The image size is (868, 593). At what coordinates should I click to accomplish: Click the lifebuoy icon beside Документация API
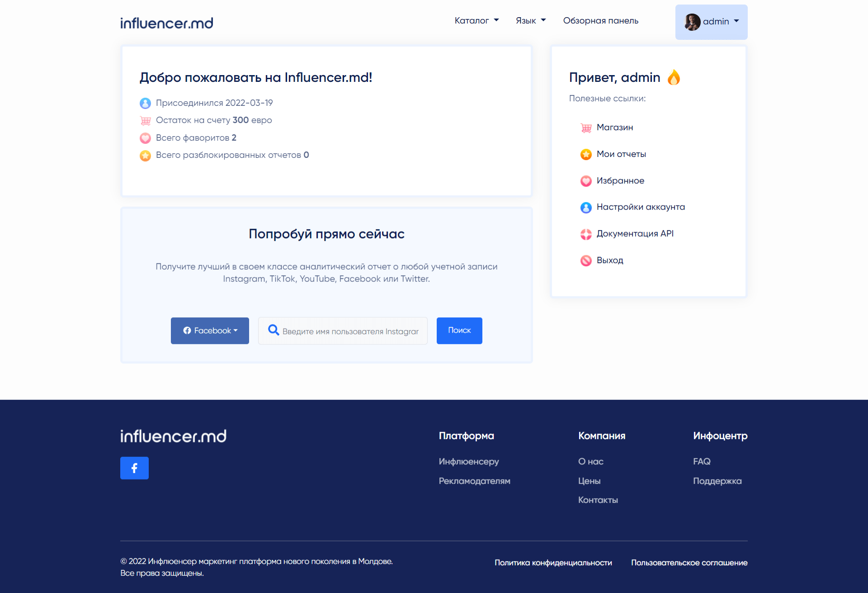pyautogui.click(x=586, y=234)
